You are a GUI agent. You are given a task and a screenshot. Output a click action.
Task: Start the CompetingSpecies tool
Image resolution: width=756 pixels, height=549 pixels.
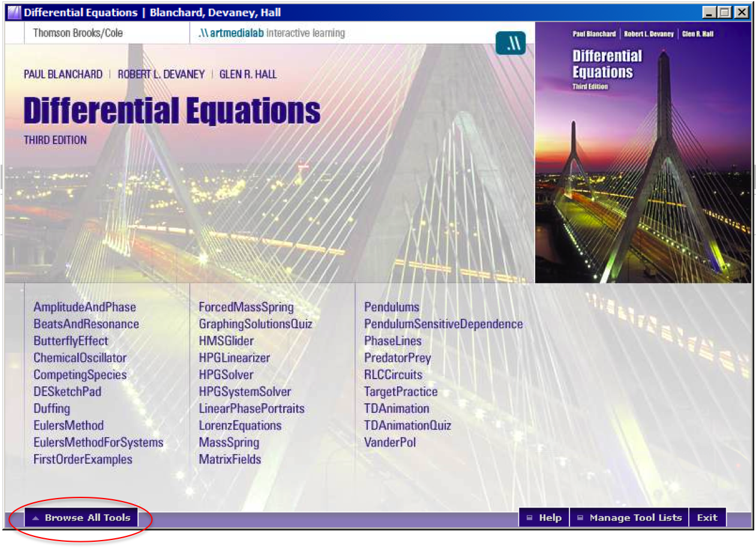click(80, 375)
